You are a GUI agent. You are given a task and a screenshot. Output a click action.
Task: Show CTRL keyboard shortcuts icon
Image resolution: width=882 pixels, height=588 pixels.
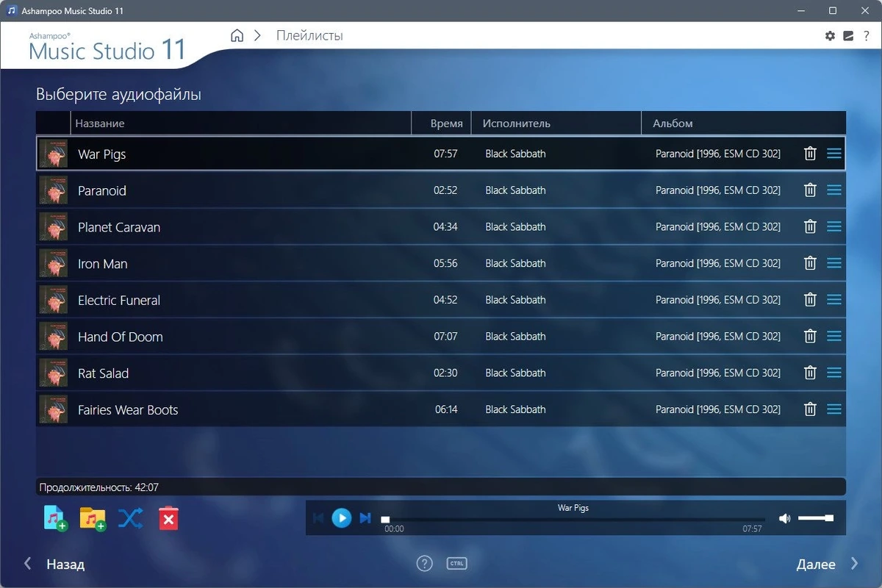pyautogui.click(x=456, y=564)
